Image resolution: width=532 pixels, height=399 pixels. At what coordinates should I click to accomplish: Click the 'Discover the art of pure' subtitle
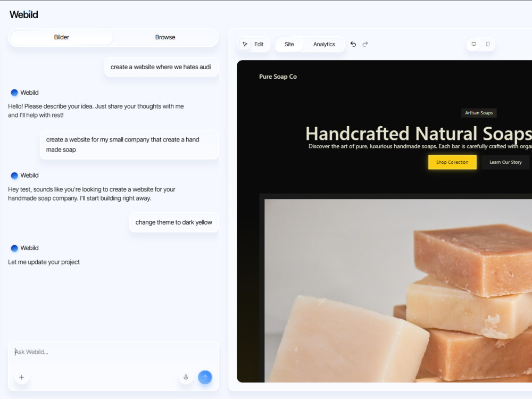point(420,146)
